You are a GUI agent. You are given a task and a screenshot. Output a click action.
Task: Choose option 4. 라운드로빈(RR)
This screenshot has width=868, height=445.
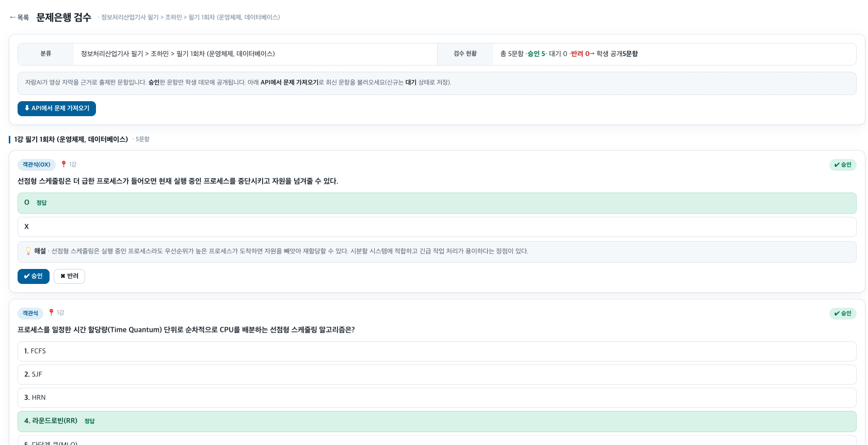pyautogui.click(x=437, y=421)
